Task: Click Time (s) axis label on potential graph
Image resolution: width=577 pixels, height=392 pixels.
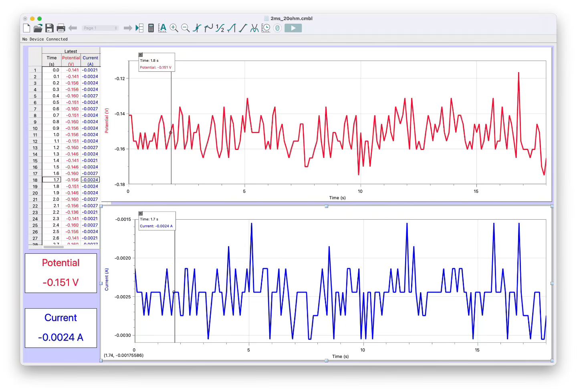Action: (337, 198)
